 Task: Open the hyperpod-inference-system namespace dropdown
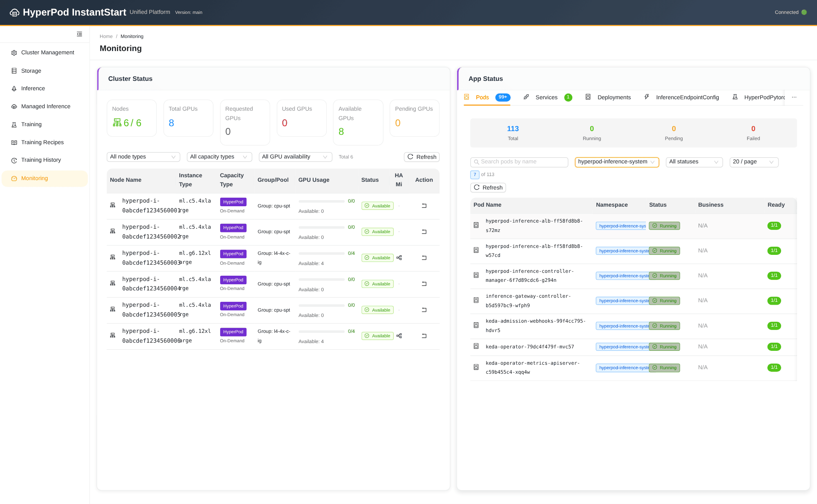pos(617,162)
